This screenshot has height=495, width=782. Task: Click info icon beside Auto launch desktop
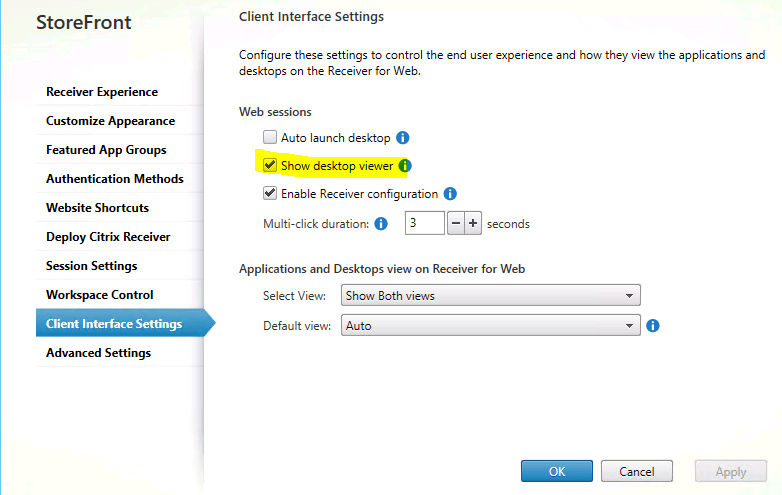pos(403,137)
